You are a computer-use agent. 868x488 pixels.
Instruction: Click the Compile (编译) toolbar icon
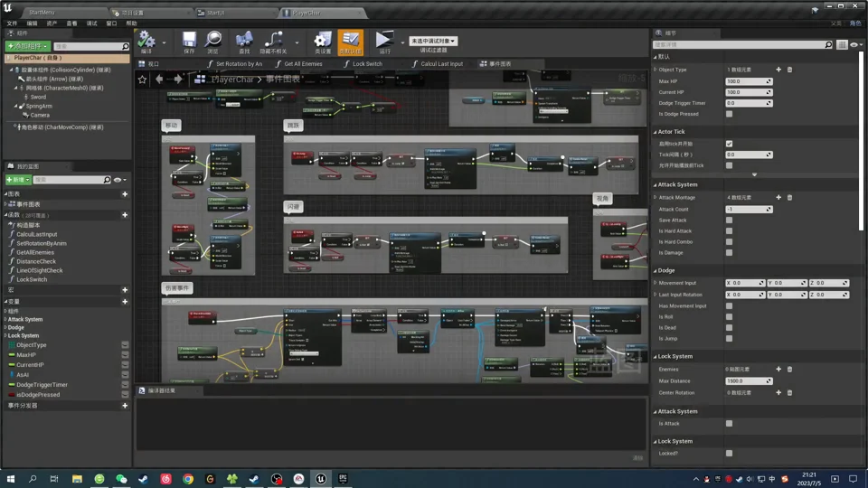coord(146,41)
